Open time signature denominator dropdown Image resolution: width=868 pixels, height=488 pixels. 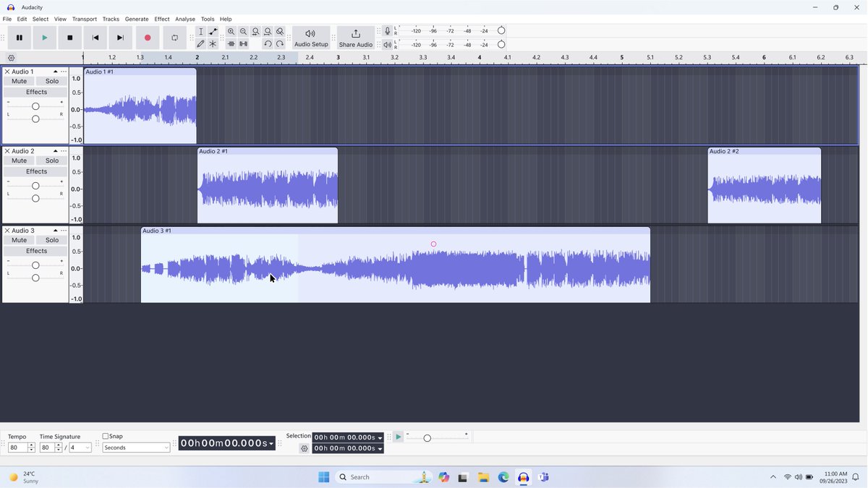pyautogui.click(x=80, y=448)
